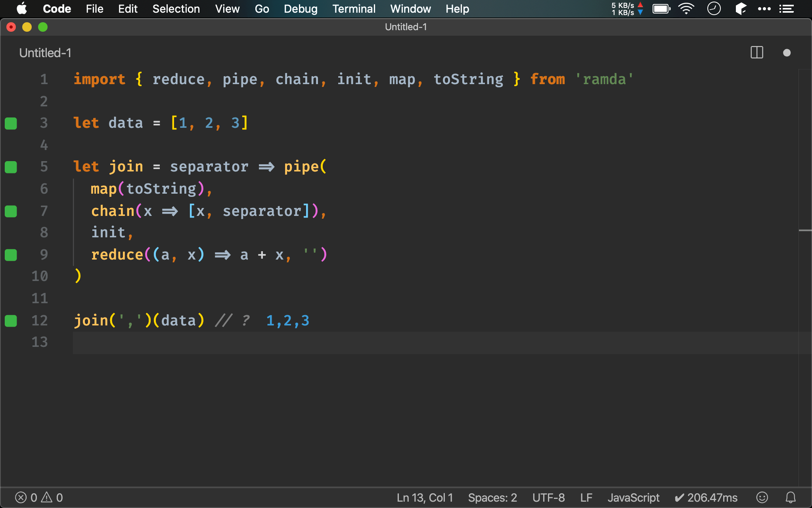This screenshot has height=508, width=812.
Task: Click the cube-shaped menu bar icon
Action: pyautogui.click(x=741, y=9)
